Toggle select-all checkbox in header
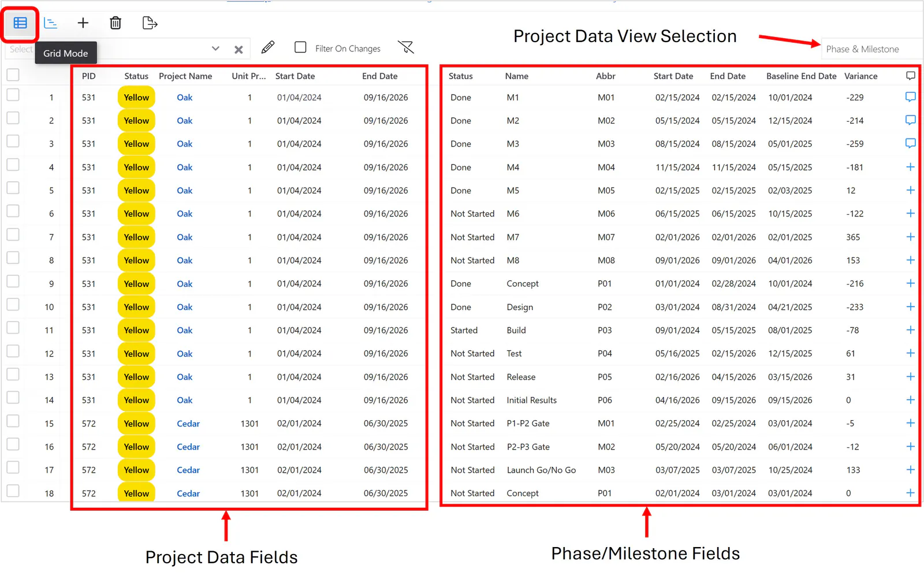The width and height of the screenshot is (924, 580). coord(13,75)
